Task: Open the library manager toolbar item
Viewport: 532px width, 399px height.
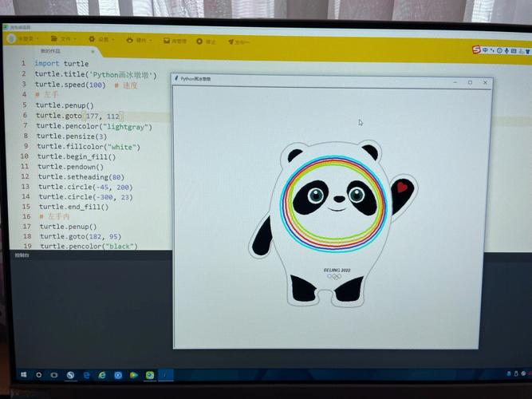Action: tap(175, 41)
